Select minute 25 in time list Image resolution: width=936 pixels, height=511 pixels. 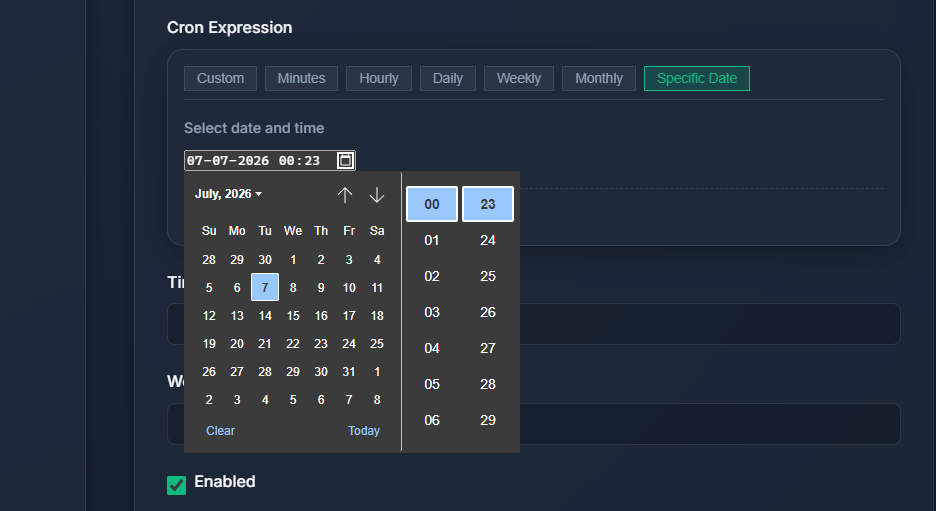488,276
